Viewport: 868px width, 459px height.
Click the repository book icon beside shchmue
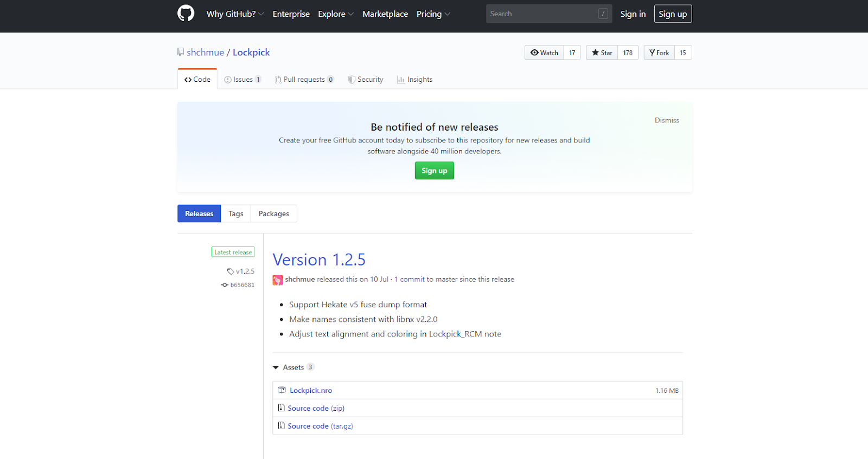pyautogui.click(x=181, y=52)
